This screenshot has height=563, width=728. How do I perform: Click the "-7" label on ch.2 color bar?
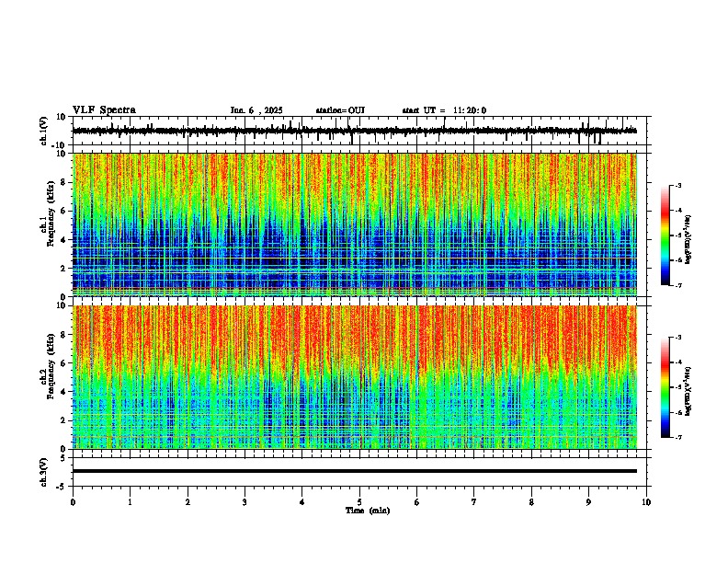click(677, 437)
